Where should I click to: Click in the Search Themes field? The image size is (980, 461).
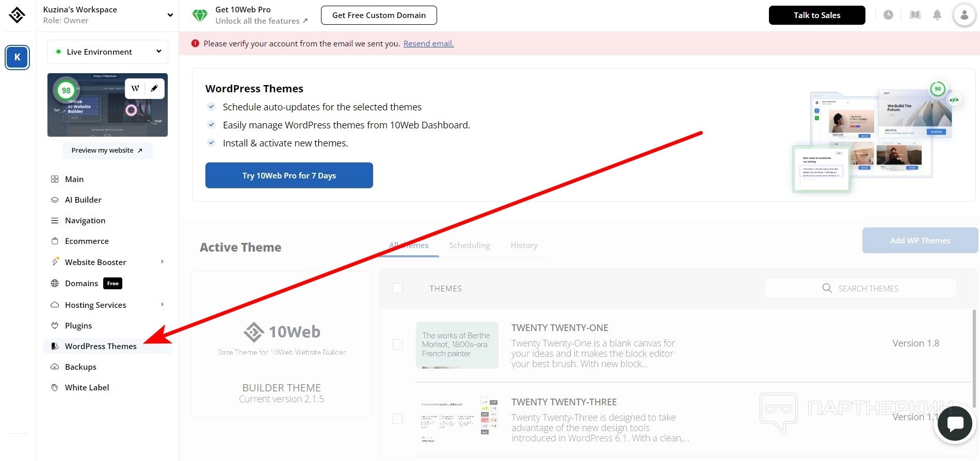[x=860, y=288]
